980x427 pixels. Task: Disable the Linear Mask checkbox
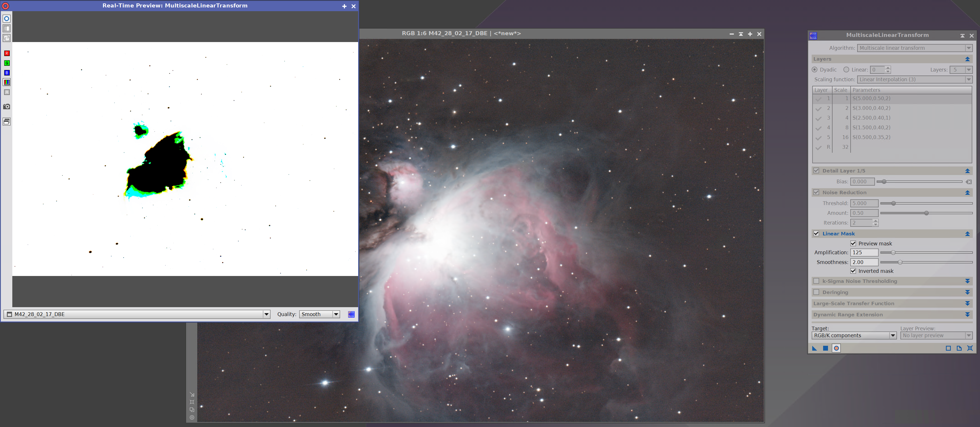click(816, 234)
